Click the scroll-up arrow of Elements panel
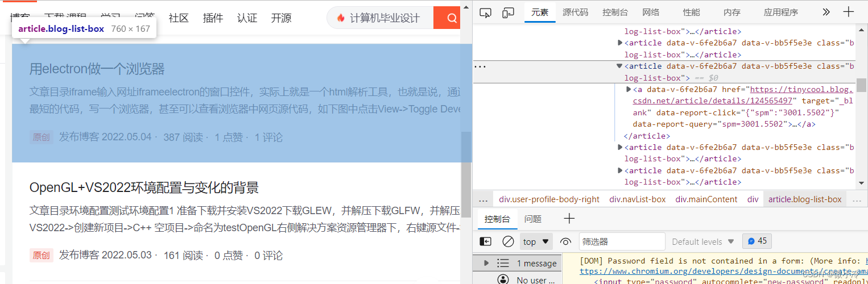Viewport: 868px width, 284px height. coord(862,30)
